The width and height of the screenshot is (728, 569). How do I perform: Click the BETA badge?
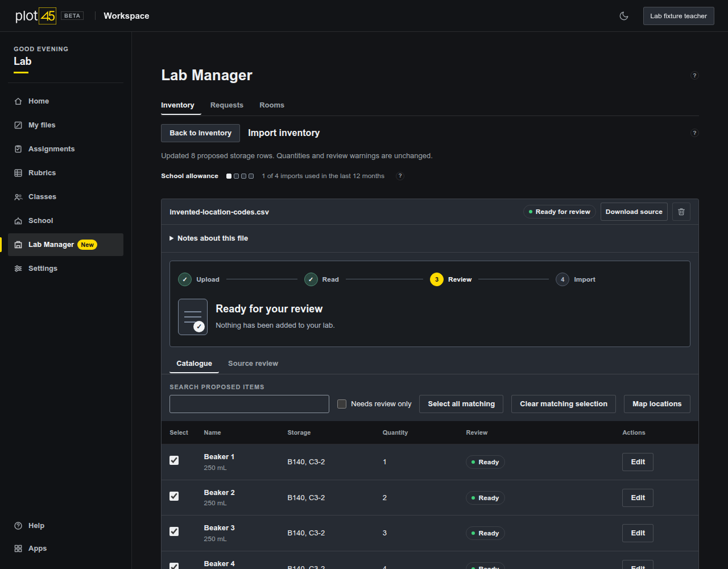coord(72,16)
